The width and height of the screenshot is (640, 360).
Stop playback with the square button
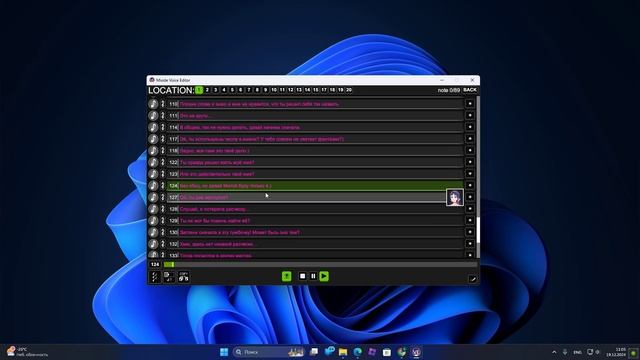click(x=302, y=276)
